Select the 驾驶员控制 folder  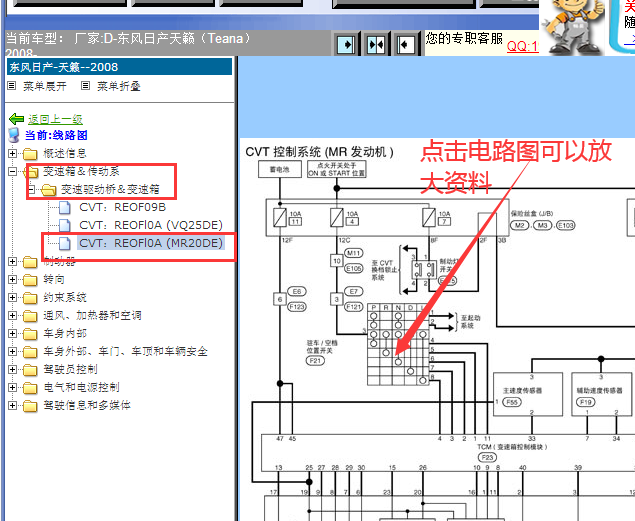tap(70, 370)
